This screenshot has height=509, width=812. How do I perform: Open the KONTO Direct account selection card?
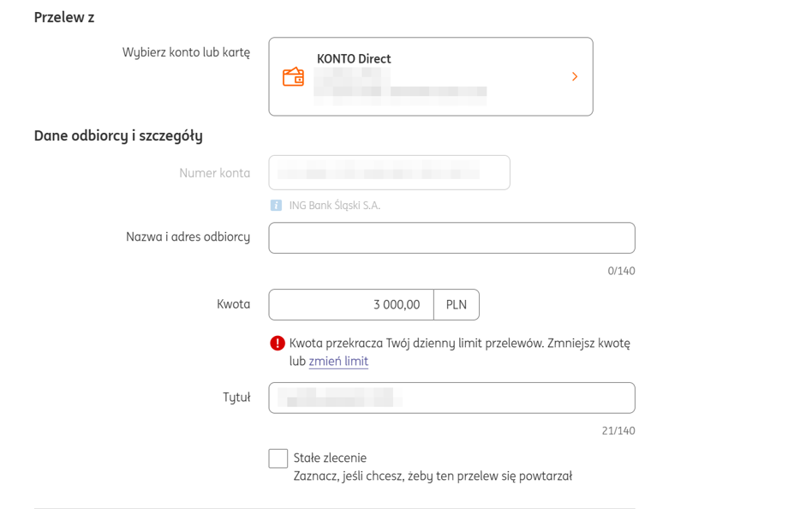pyautogui.click(x=431, y=77)
